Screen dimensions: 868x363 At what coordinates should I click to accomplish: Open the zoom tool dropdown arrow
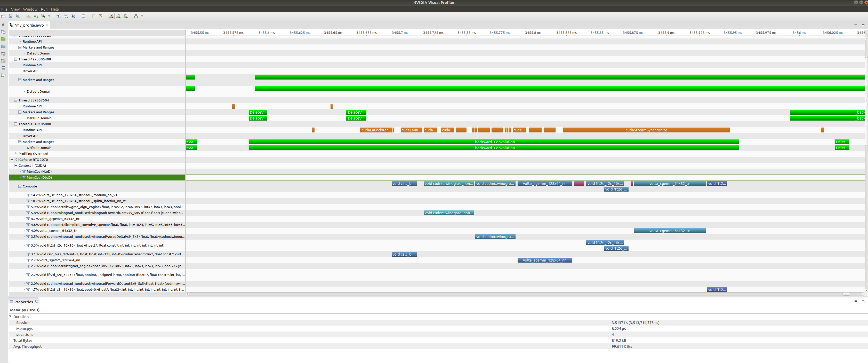click(x=49, y=16)
